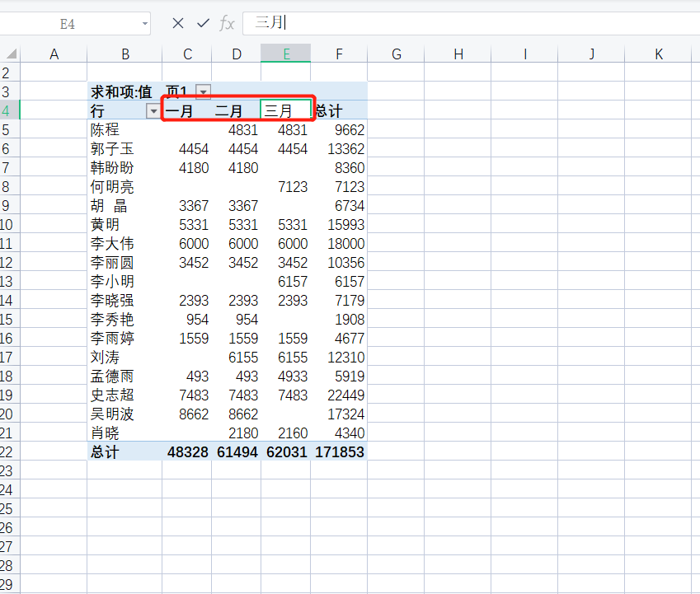Click the January total 48328
This screenshot has height=594, width=700.
point(188,451)
